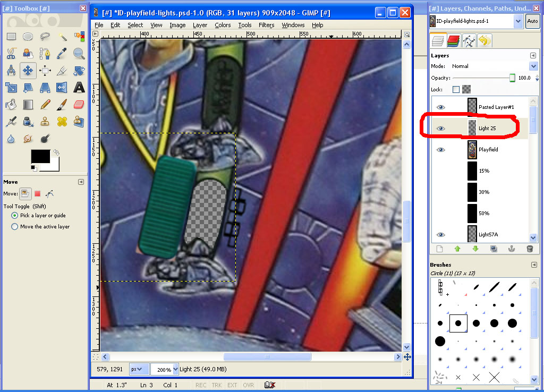
Task: Click the anchor layer icon
Action: pos(512,249)
